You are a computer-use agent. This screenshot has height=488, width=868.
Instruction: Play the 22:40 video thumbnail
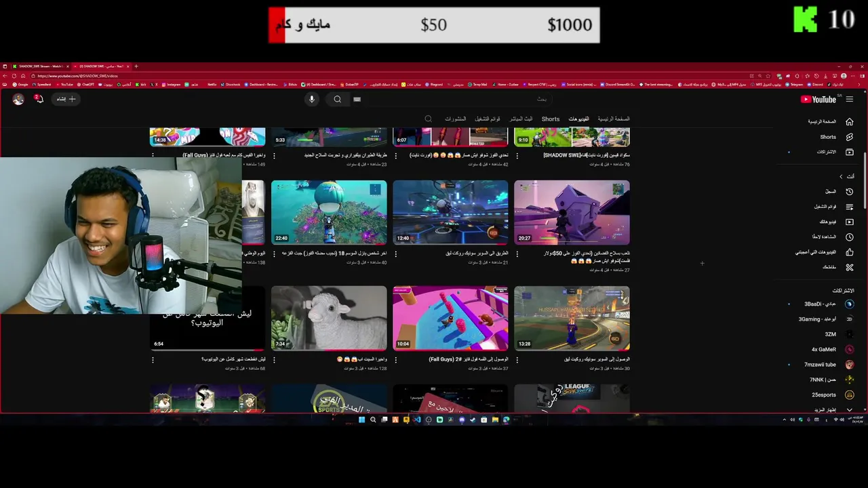tap(329, 212)
